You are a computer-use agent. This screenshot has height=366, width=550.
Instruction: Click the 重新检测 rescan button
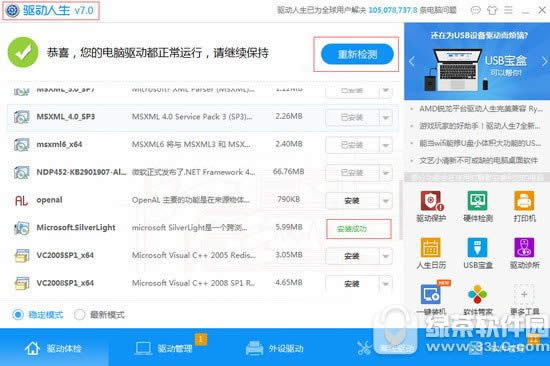pos(357,54)
